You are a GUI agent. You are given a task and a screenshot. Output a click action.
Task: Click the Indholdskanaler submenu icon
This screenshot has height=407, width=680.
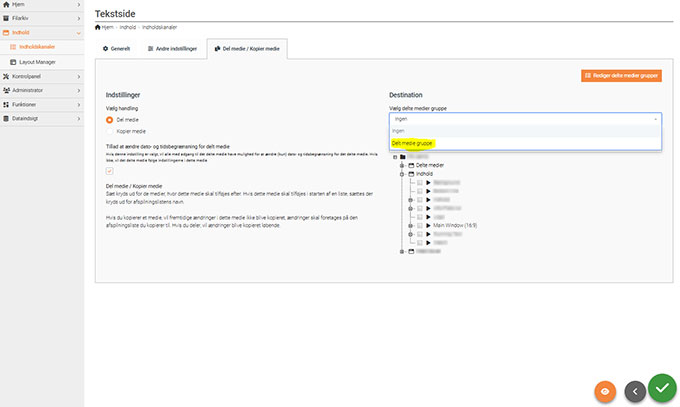tap(13, 47)
